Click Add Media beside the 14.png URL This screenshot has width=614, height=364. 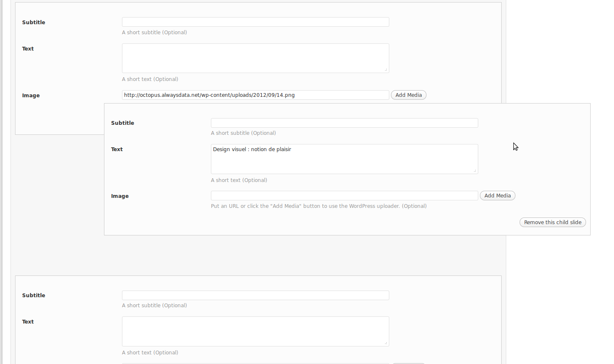[x=408, y=95]
